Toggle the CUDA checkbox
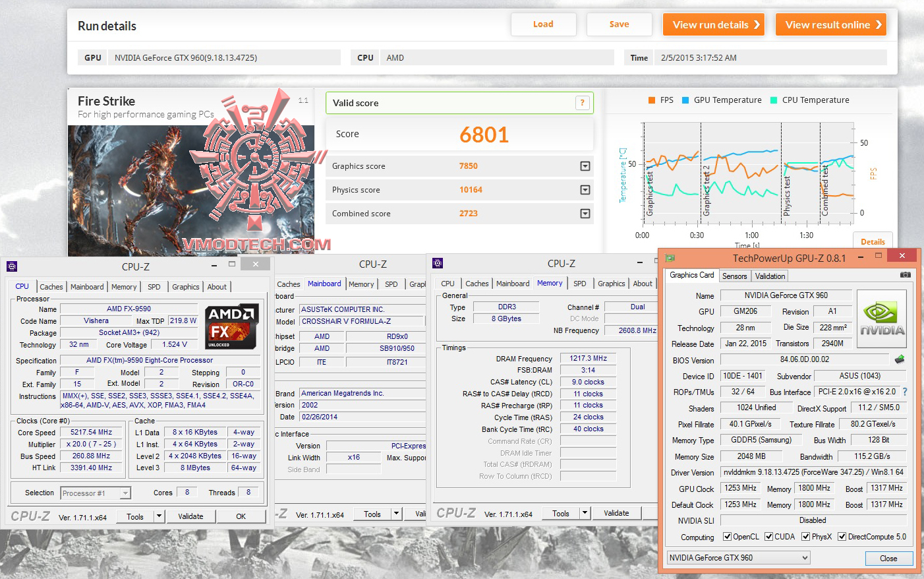The width and height of the screenshot is (924, 579). (x=768, y=537)
